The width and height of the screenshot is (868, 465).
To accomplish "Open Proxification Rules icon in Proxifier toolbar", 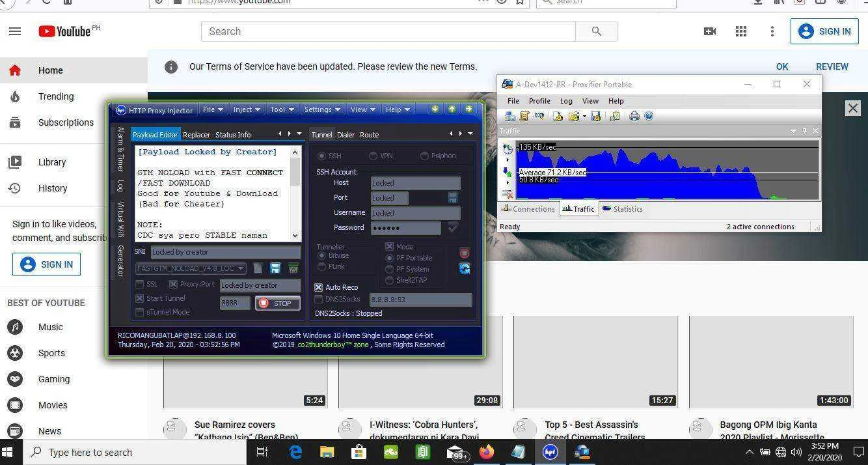I will pos(524,116).
